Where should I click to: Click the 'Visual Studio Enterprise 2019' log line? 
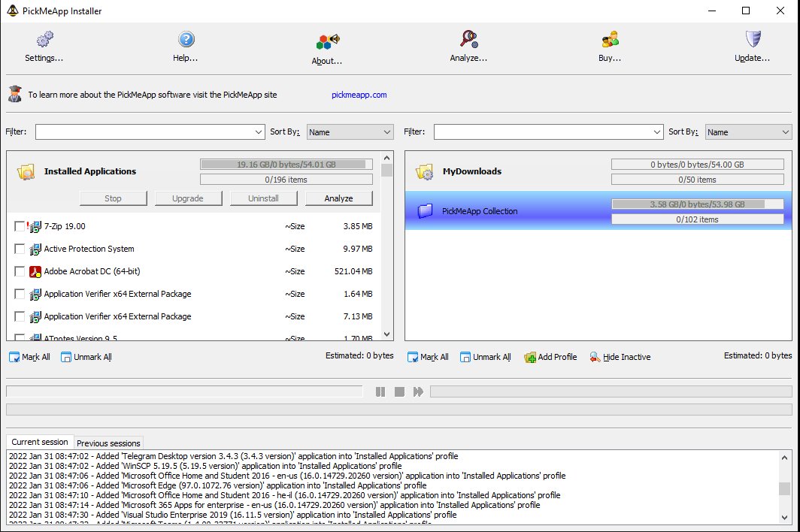(x=232, y=515)
